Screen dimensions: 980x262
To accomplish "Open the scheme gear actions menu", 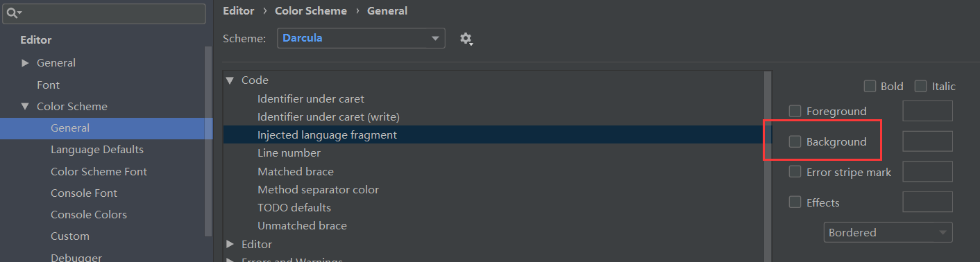I will click(466, 39).
